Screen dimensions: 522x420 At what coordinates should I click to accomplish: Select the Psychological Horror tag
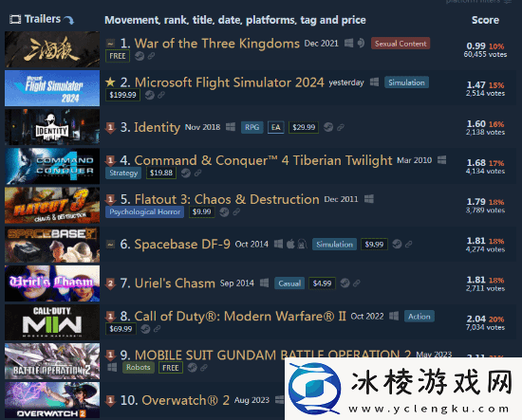tap(145, 211)
